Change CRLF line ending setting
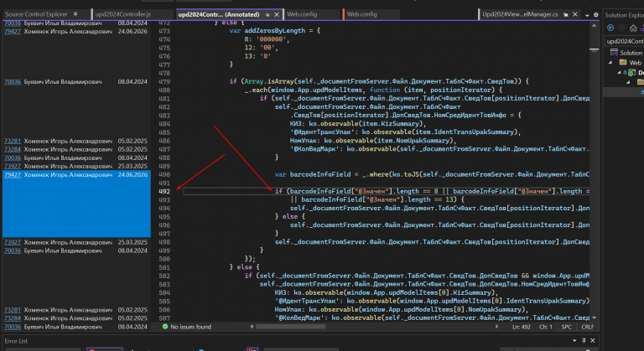The height and width of the screenshot is (351, 644). coord(588,328)
